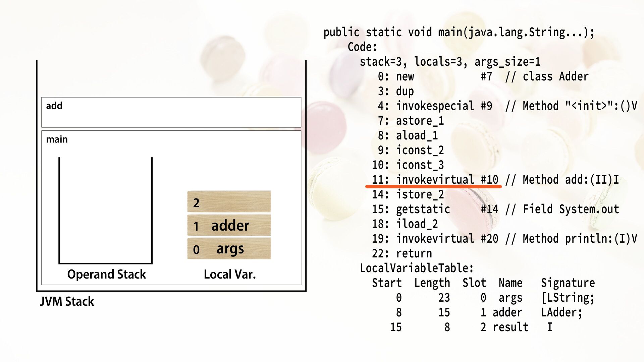Click the 'JVM Stack' label
Viewport: 644px width, 362px height.
[x=67, y=301]
